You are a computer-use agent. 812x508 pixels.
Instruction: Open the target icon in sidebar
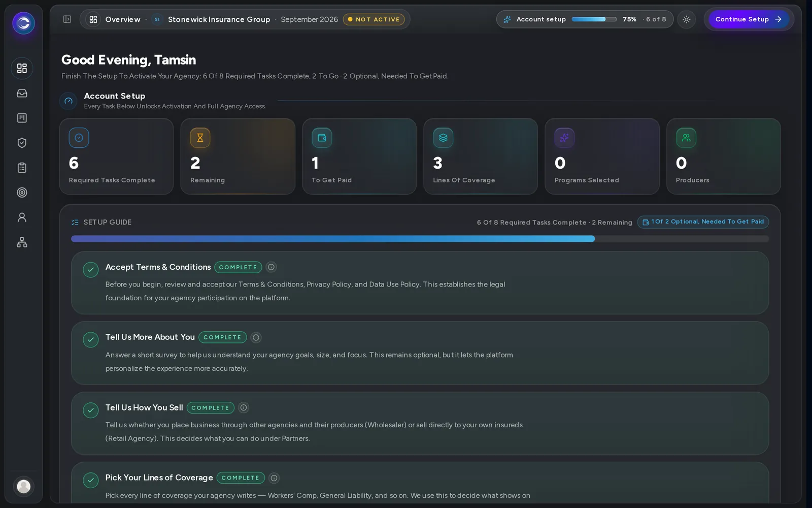tap(22, 193)
